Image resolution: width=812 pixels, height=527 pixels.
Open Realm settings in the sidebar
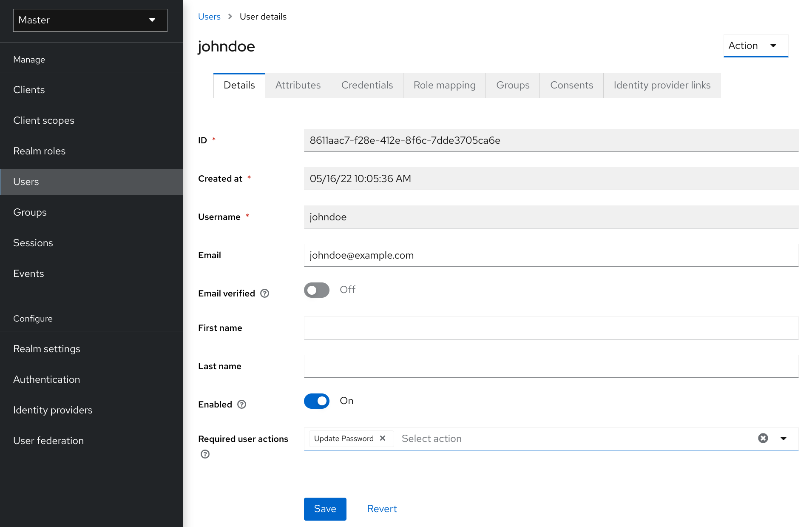[x=47, y=349]
